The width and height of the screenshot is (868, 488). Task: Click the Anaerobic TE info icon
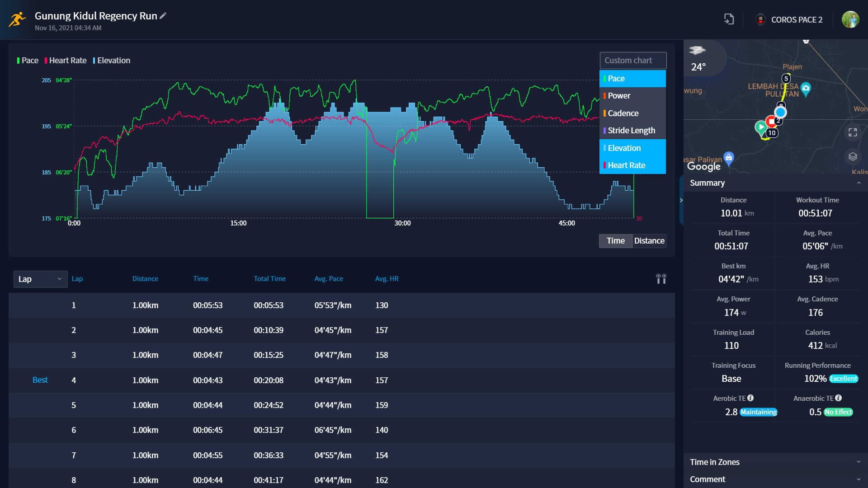tap(839, 398)
